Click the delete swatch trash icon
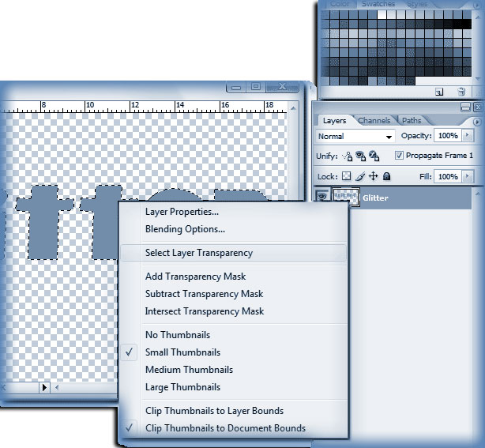This screenshot has width=485, height=448. pos(461,92)
